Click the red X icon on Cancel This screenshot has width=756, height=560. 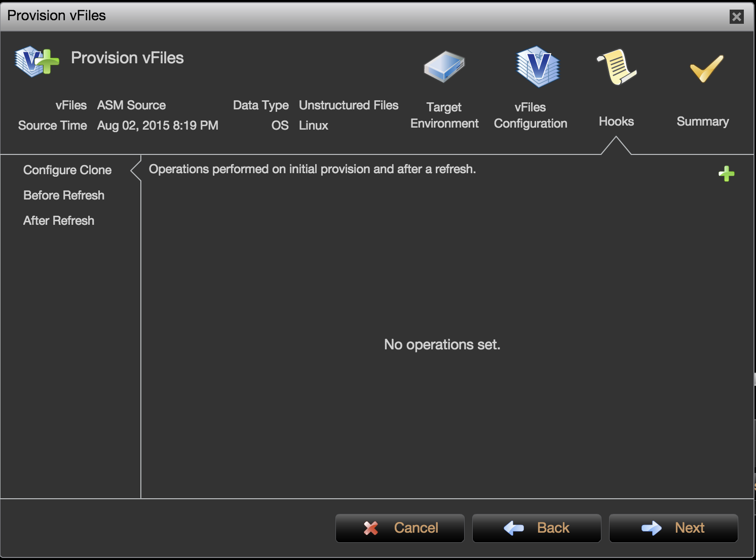coord(371,528)
